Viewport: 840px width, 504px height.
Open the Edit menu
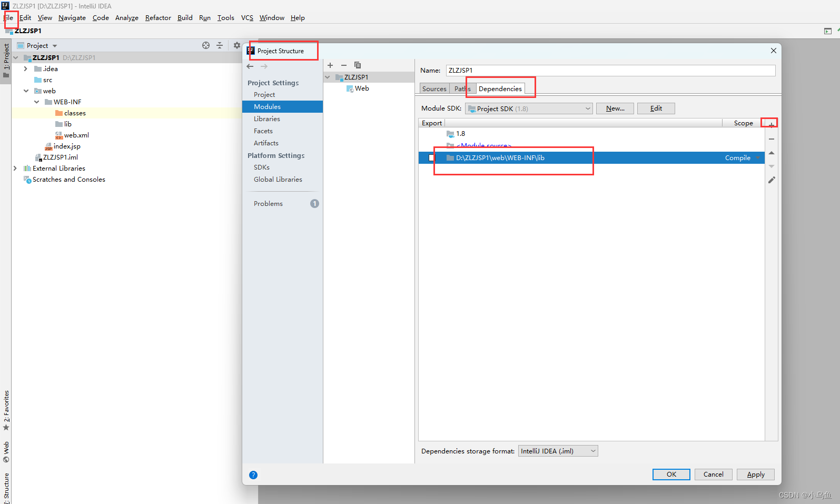click(x=25, y=18)
